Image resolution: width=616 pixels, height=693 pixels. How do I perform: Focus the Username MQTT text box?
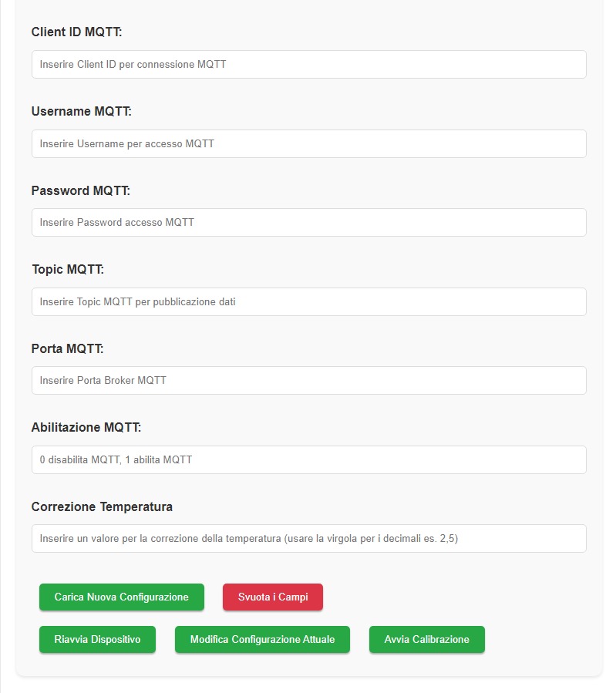309,143
